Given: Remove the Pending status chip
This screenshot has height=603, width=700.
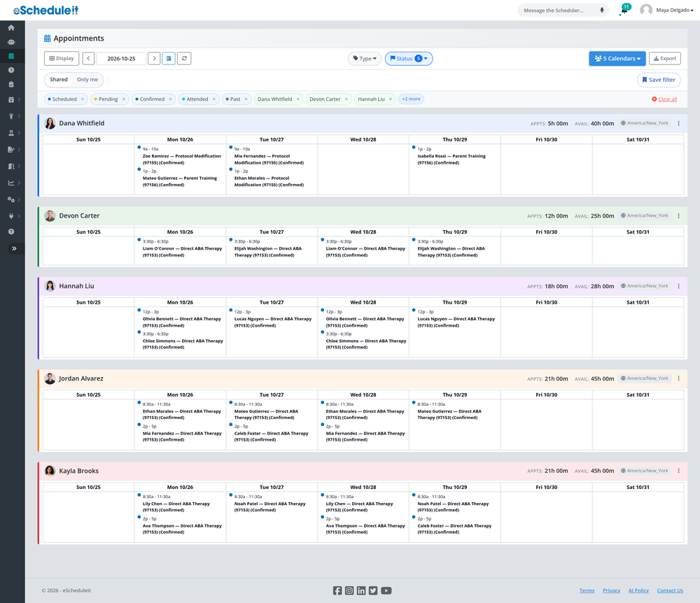Looking at the screenshot, I should pos(124,99).
